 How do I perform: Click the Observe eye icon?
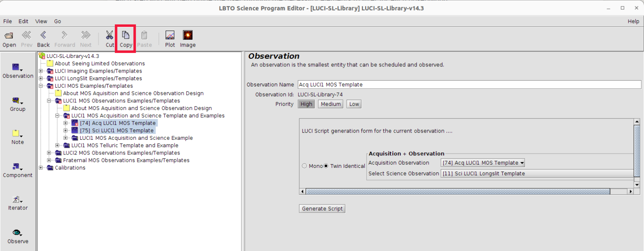(17, 233)
